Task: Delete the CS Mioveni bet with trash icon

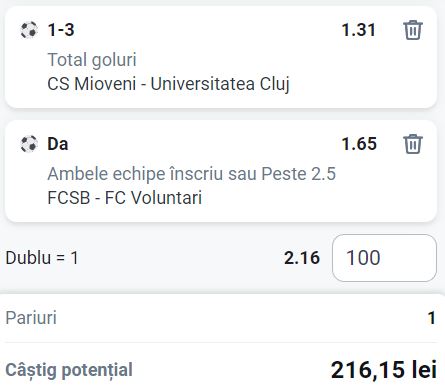Action: click(x=413, y=30)
